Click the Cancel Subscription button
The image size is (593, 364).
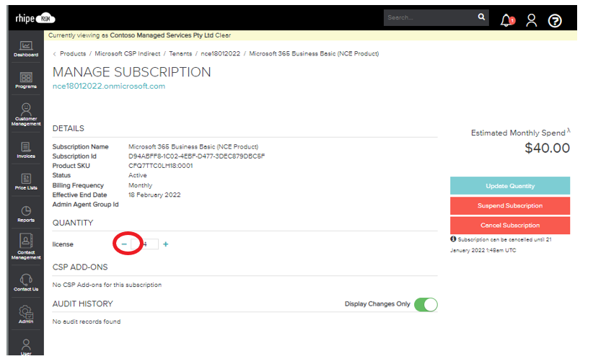(510, 226)
